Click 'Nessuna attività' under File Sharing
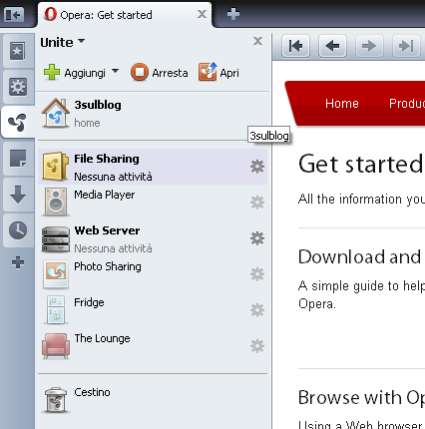The width and height of the screenshot is (425, 429). click(x=113, y=177)
